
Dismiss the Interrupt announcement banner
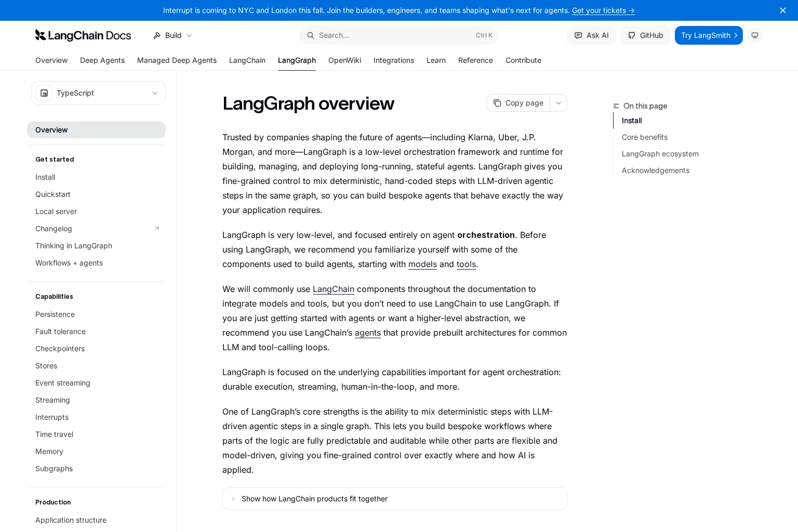[x=783, y=10]
